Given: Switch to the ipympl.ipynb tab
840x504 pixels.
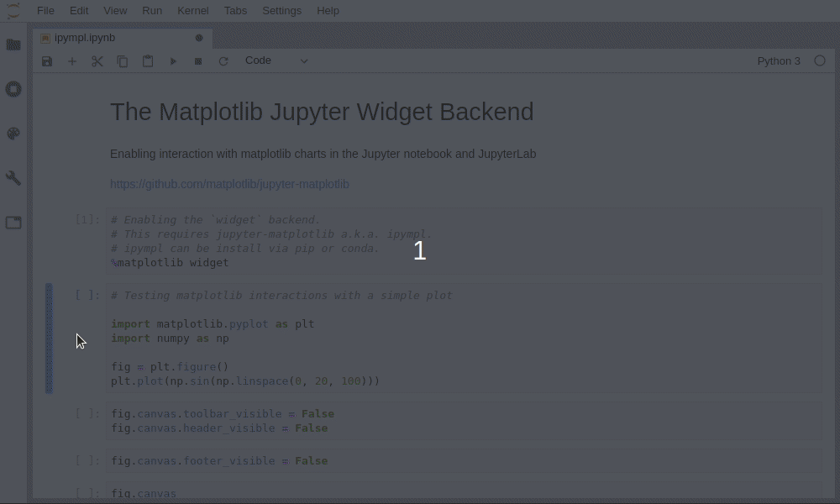Looking at the screenshot, I should point(84,38).
